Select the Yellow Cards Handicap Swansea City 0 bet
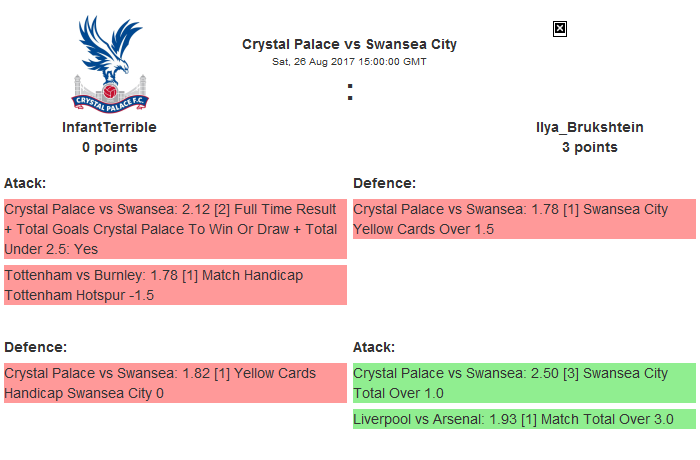 click(x=175, y=383)
